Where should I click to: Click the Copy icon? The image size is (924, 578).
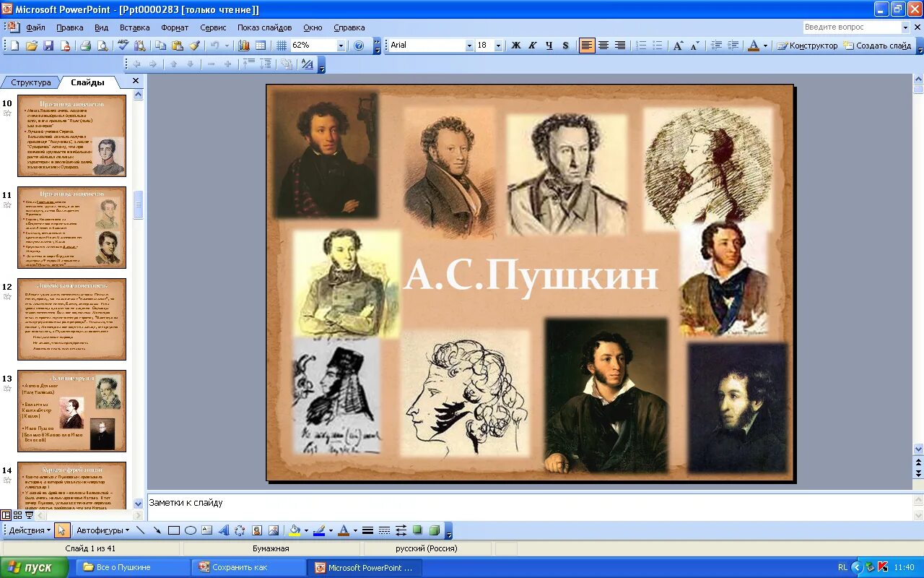click(x=160, y=46)
